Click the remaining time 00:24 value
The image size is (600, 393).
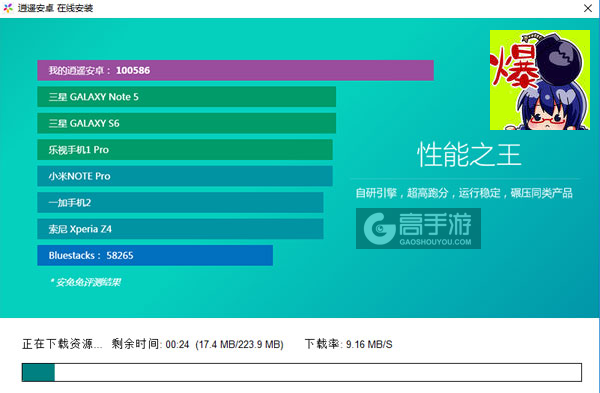click(x=177, y=345)
